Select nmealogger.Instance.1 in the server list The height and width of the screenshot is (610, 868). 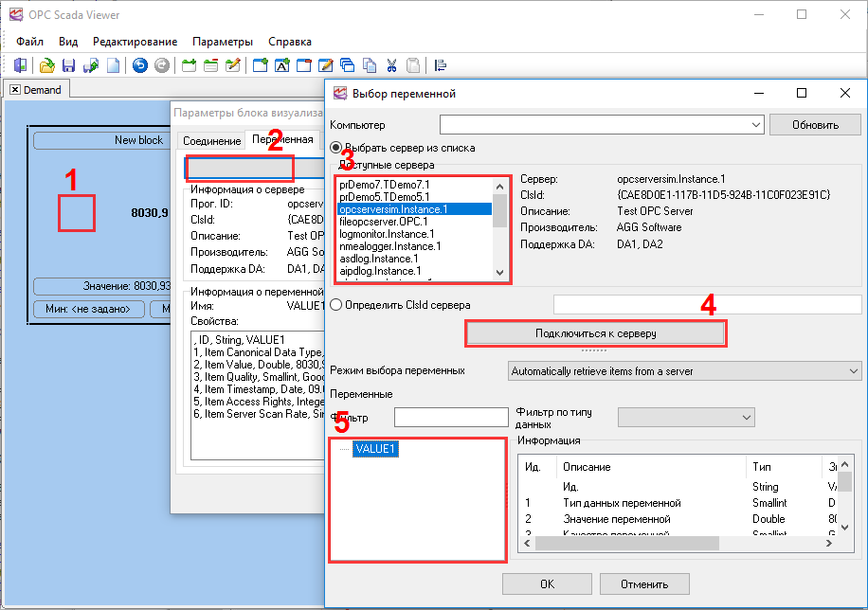coord(390,246)
